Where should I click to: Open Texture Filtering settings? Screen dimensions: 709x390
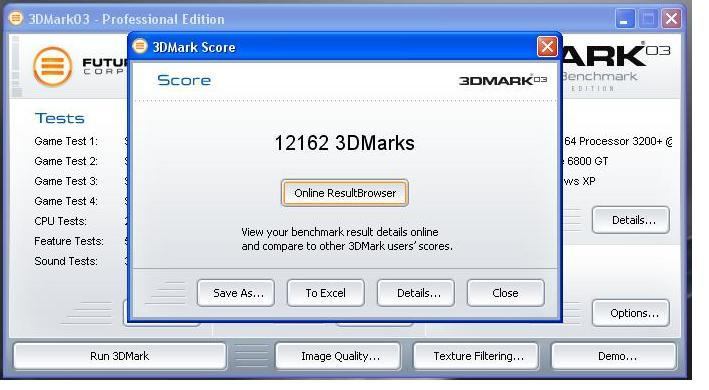476,356
